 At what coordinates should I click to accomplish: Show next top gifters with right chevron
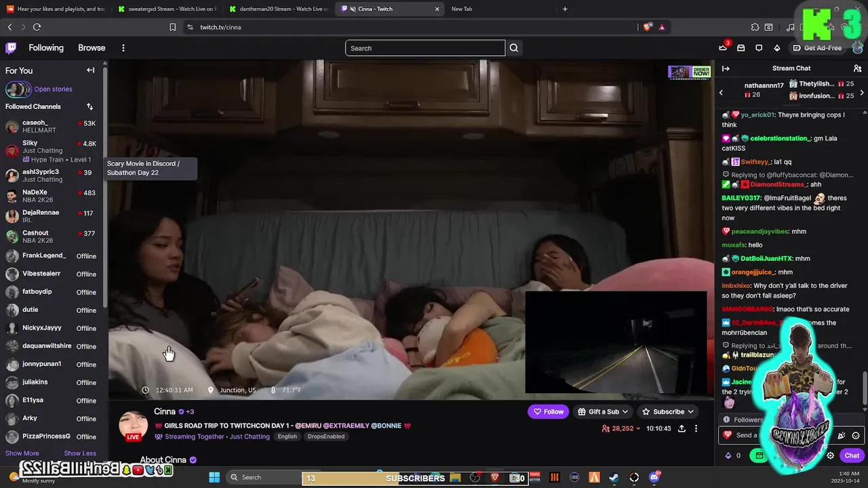pos(861,92)
